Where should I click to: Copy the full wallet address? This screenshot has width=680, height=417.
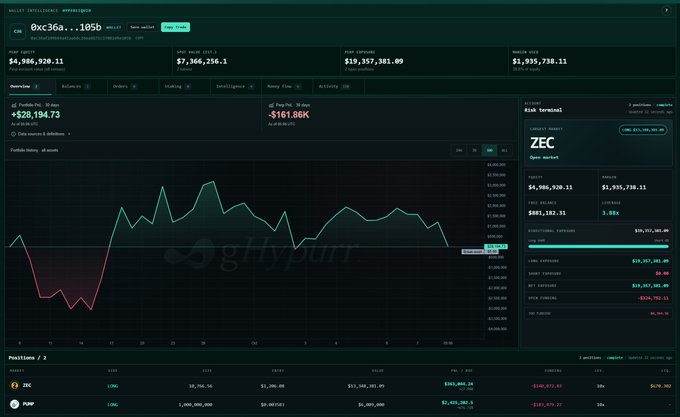tap(139, 38)
